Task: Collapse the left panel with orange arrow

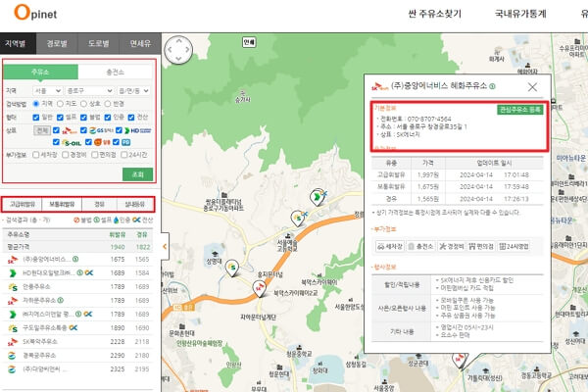Action: [165, 246]
